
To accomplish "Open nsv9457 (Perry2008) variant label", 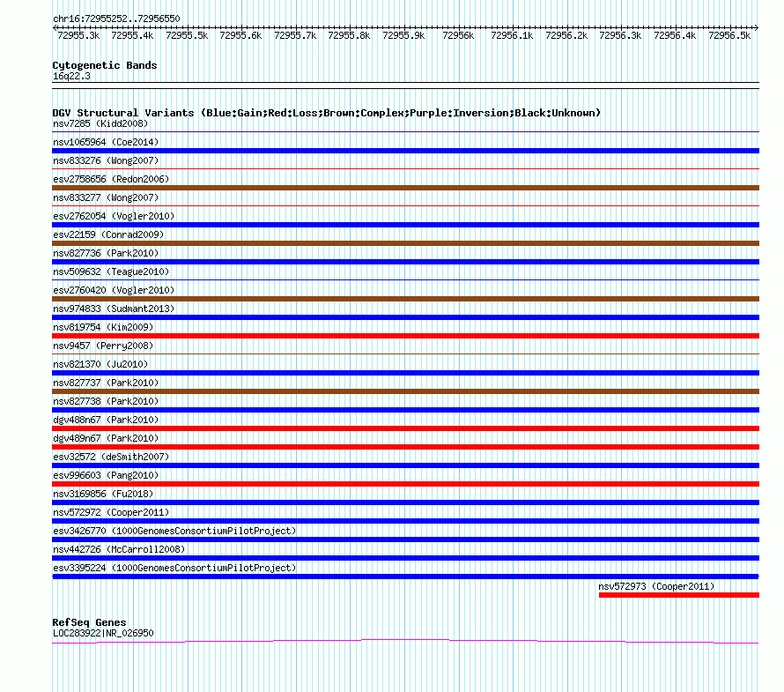I will (103, 346).
